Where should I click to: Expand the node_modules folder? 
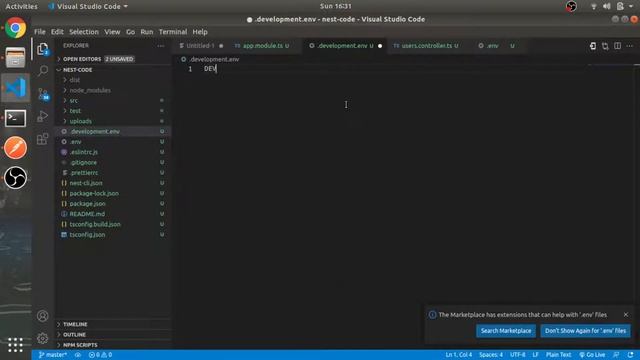point(113,90)
